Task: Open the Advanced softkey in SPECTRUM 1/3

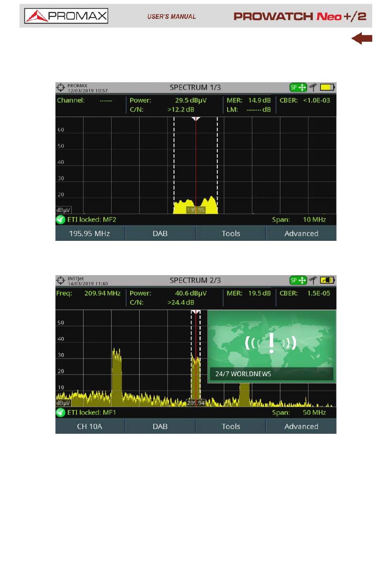Action: 301,233
